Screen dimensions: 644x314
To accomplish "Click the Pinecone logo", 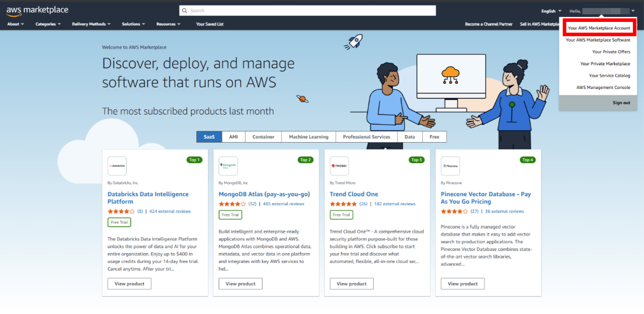I will pos(450,166).
